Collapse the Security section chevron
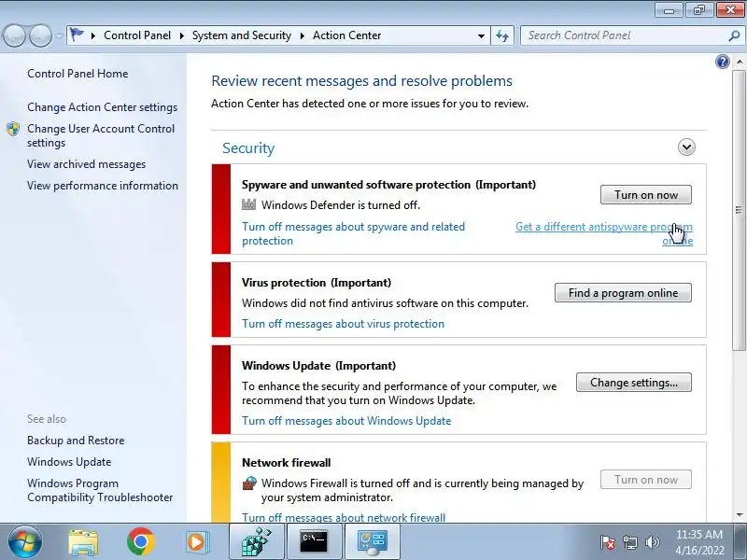Screen dimensions: 747x560 point(686,147)
